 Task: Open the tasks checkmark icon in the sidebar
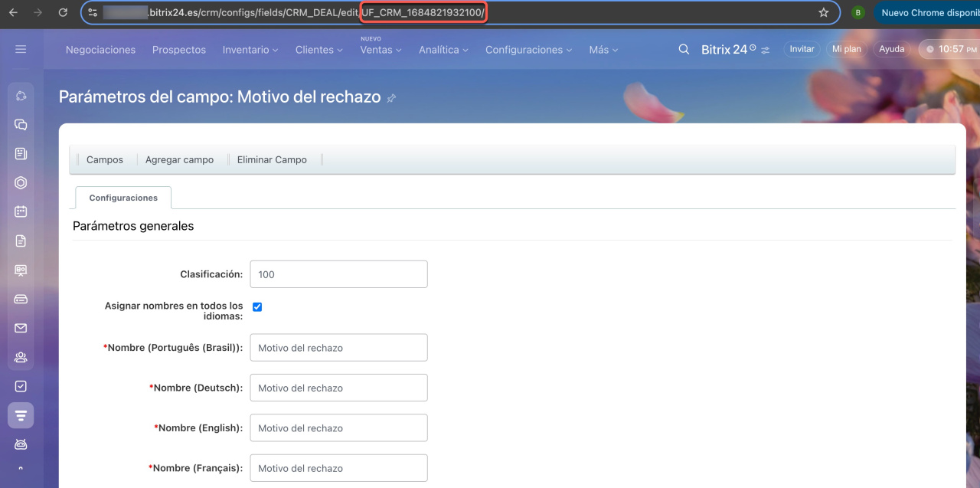tap(21, 386)
